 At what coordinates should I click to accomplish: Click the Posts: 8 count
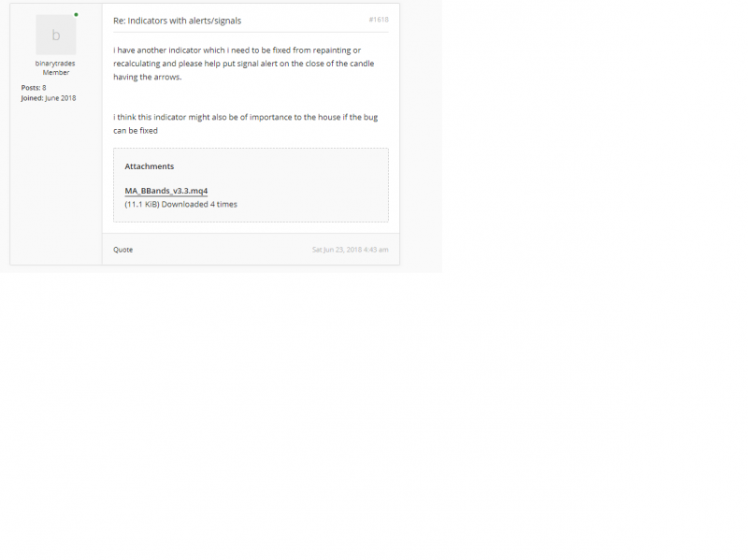[34, 88]
